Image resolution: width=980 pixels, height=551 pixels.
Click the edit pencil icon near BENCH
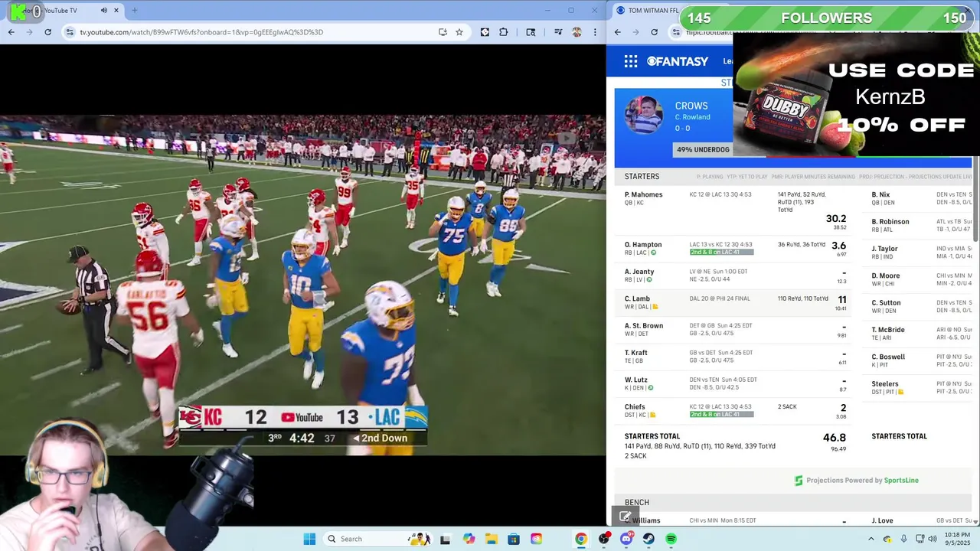click(625, 517)
